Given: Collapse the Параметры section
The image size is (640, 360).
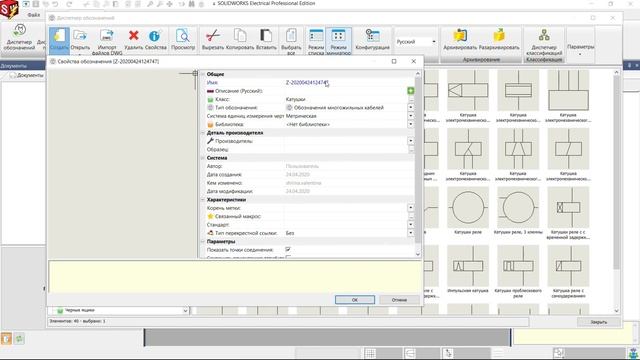Looking at the screenshot, I should click(203, 242).
